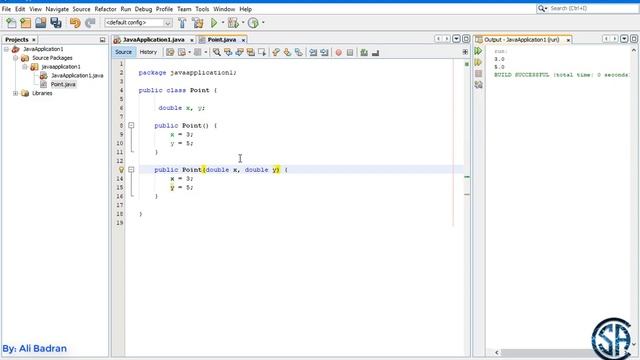Switch to the Point.java editor tab
This screenshot has width=640, height=360.
[x=222, y=40]
